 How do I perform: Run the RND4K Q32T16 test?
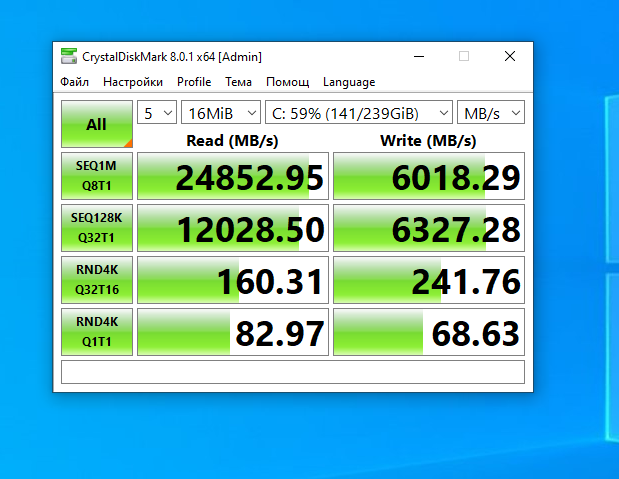pyautogui.click(x=97, y=280)
